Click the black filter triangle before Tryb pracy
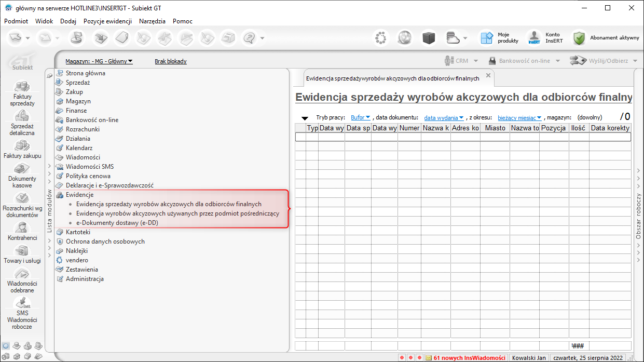 305,119
